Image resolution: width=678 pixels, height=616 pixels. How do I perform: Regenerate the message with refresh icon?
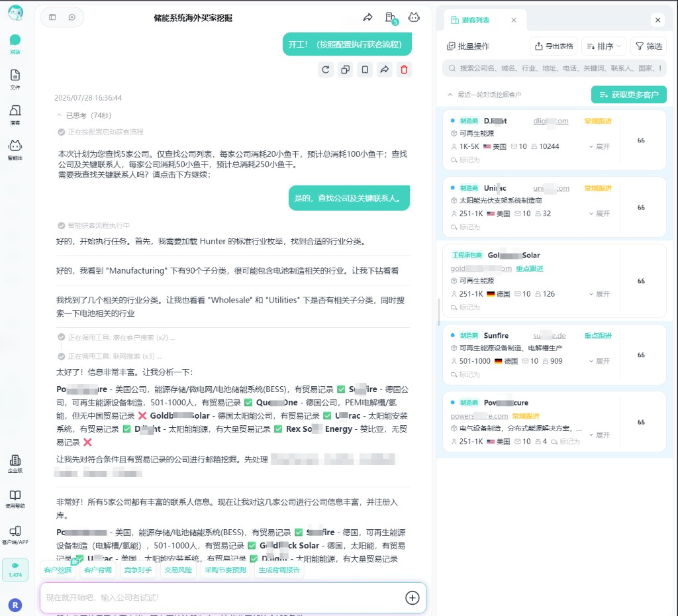coord(326,70)
